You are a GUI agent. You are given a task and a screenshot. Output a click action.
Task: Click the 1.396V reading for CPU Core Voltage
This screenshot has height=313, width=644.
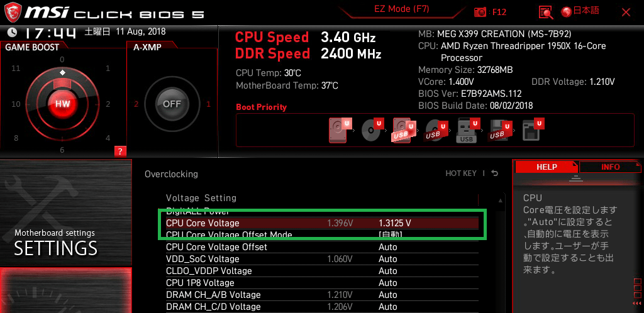(x=340, y=223)
